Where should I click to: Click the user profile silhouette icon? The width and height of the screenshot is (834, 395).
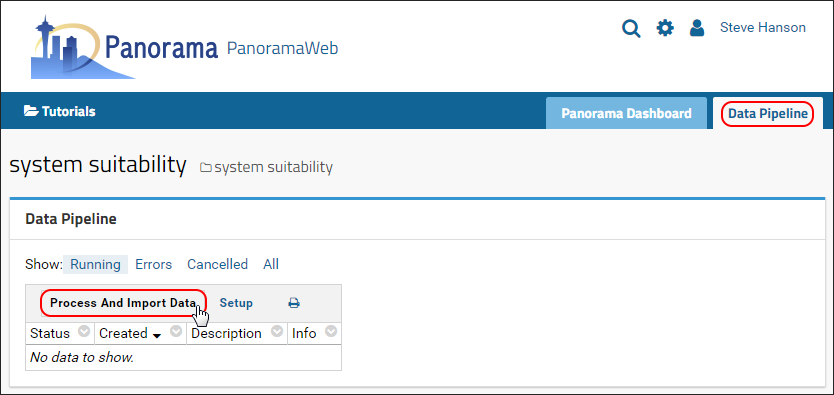(x=697, y=28)
